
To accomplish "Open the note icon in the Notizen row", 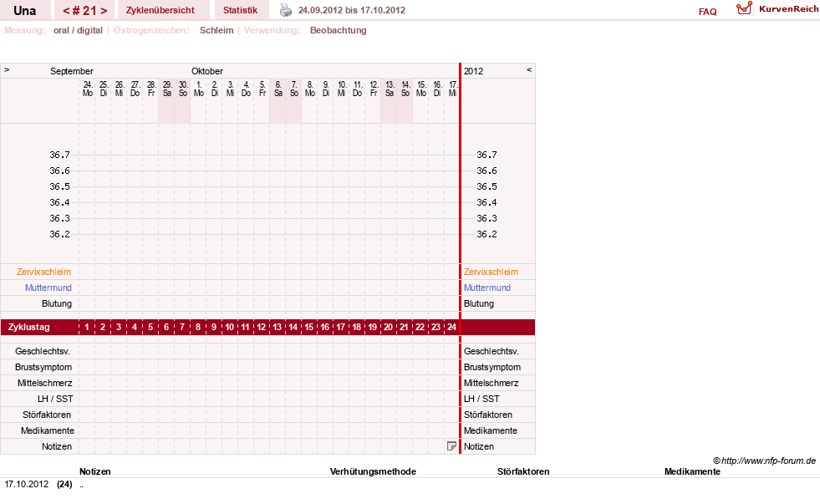I will [x=451, y=446].
